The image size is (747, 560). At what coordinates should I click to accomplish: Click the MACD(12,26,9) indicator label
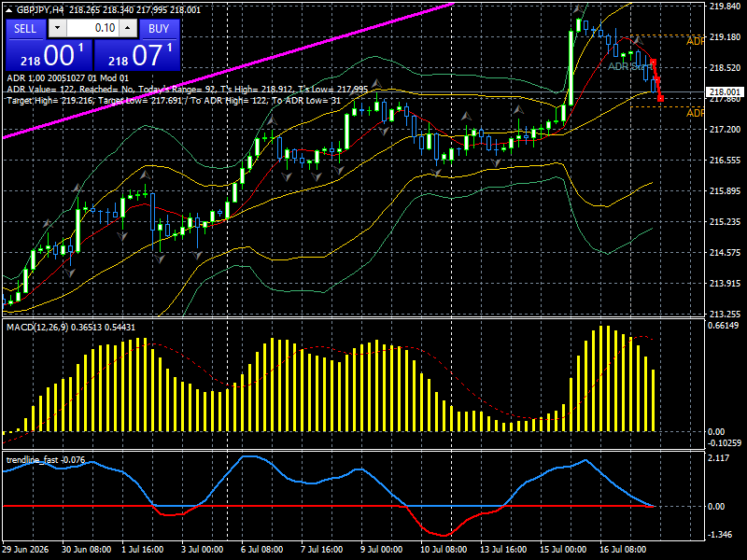(71, 328)
